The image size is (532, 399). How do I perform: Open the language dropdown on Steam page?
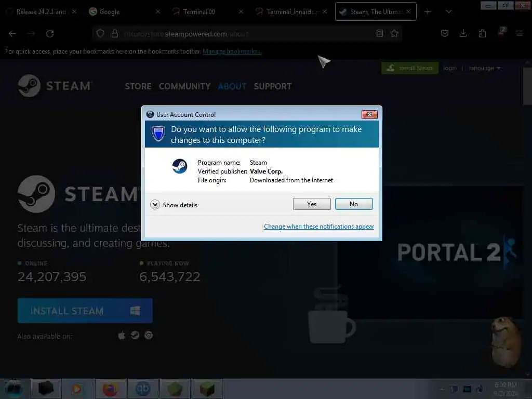(485, 68)
